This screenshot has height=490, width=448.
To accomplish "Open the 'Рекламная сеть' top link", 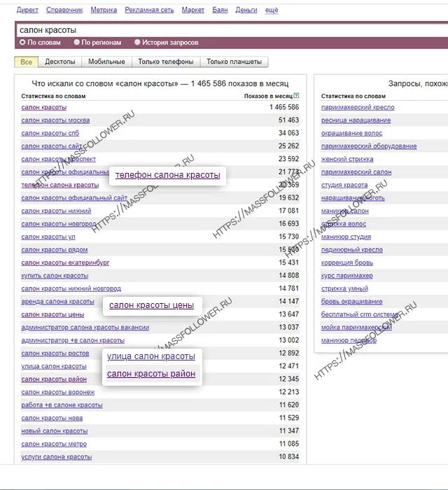I will coord(149,10).
